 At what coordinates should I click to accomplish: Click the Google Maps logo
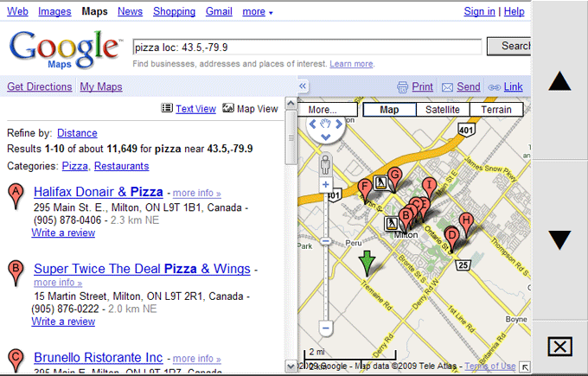(66, 49)
